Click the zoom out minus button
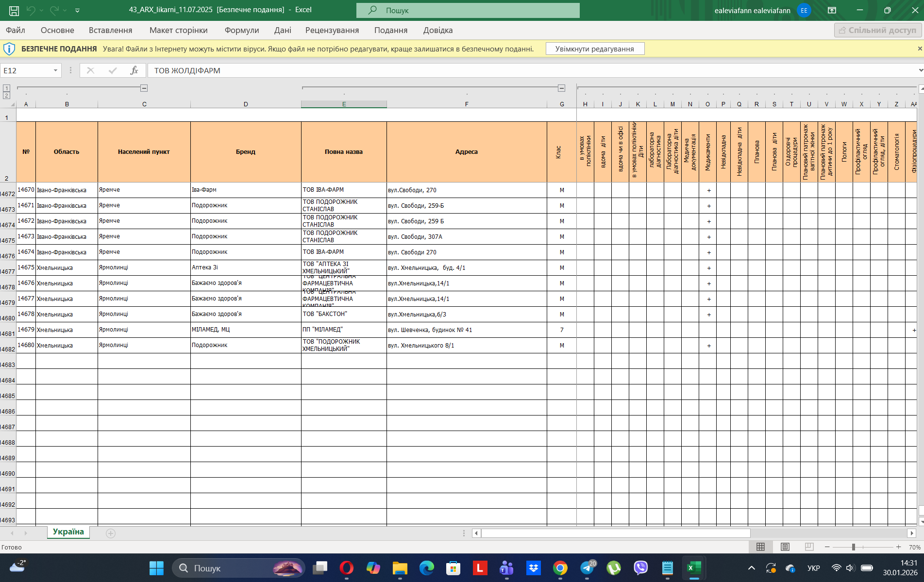 (827, 547)
